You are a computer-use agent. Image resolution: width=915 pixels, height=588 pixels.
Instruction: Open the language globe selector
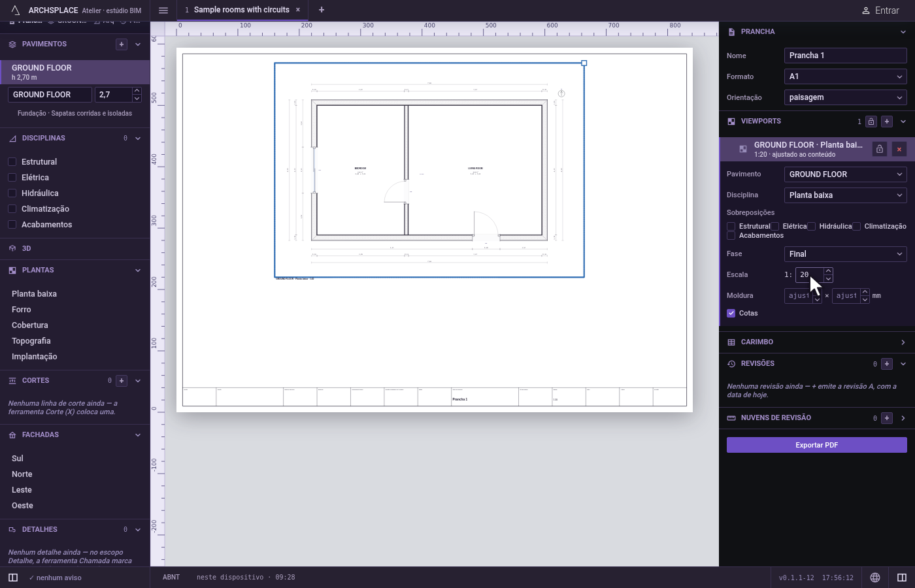click(874, 577)
